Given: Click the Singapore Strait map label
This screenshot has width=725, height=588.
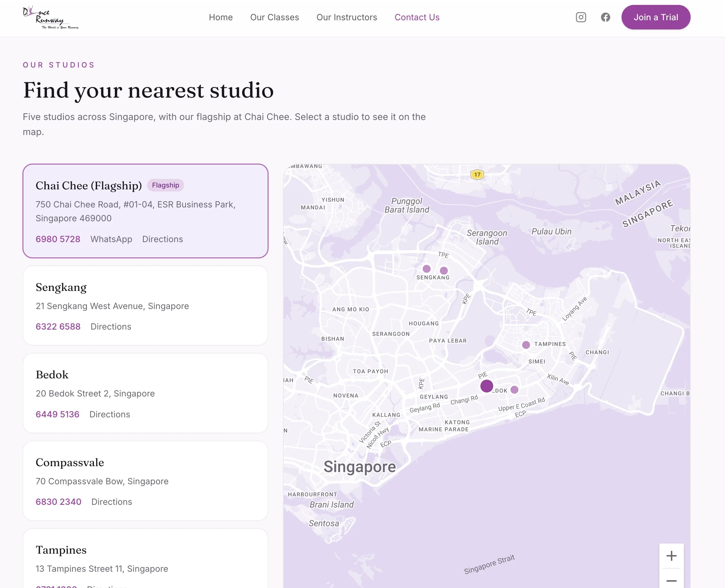Looking at the screenshot, I should click(x=489, y=564).
